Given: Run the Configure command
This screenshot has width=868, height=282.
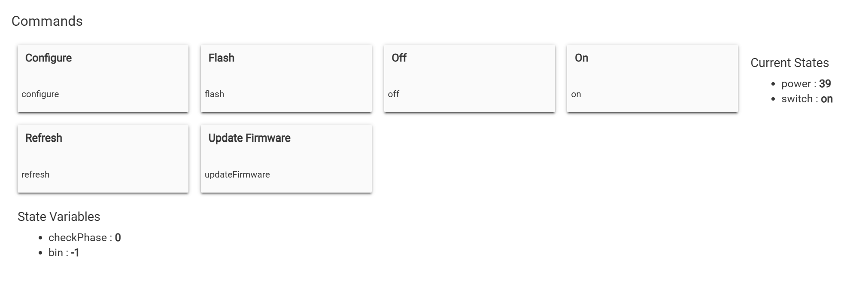Looking at the screenshot, I should click(x=103, y=78).
